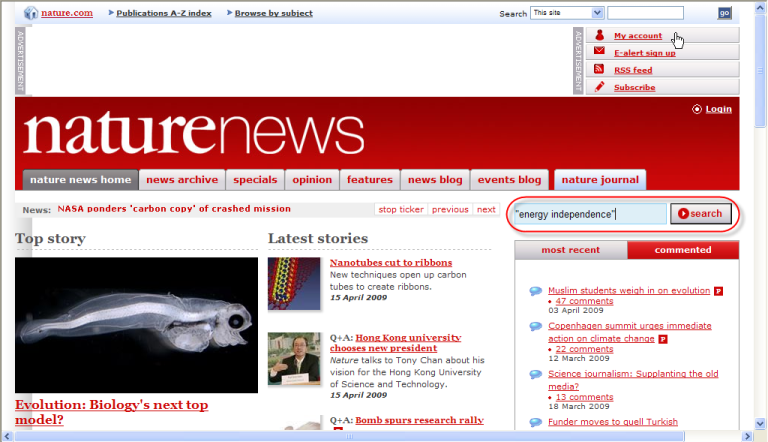Viewport: 768px width, 442px height.
Task: Click the vertical scrollbar thumb
Action: [760, 71]
